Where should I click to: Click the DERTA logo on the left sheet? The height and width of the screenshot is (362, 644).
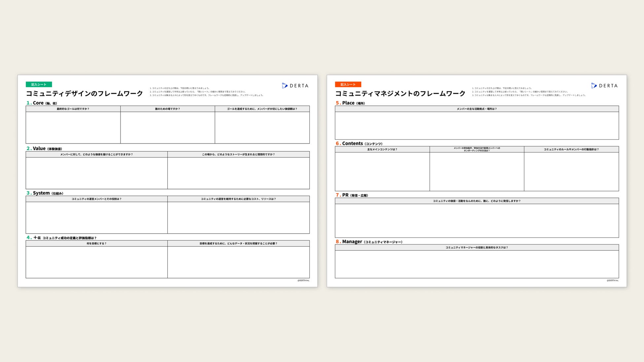click(x=295, y=86)
